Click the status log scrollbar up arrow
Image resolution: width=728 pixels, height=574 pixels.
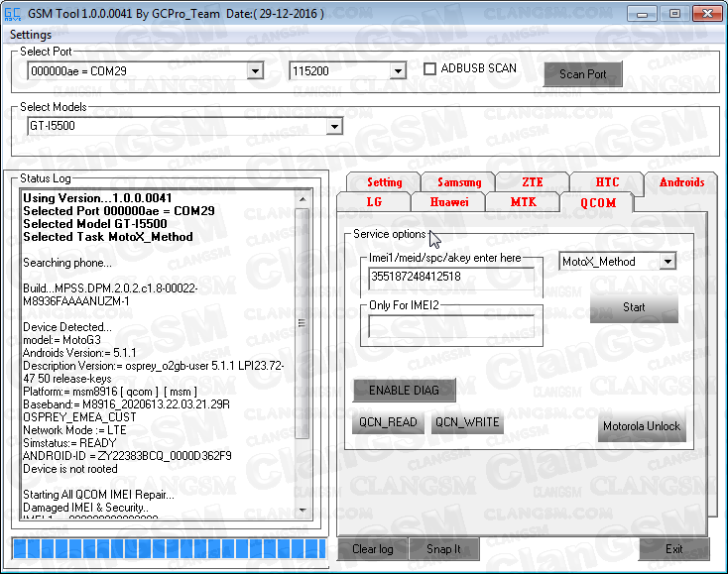point(303,198)
